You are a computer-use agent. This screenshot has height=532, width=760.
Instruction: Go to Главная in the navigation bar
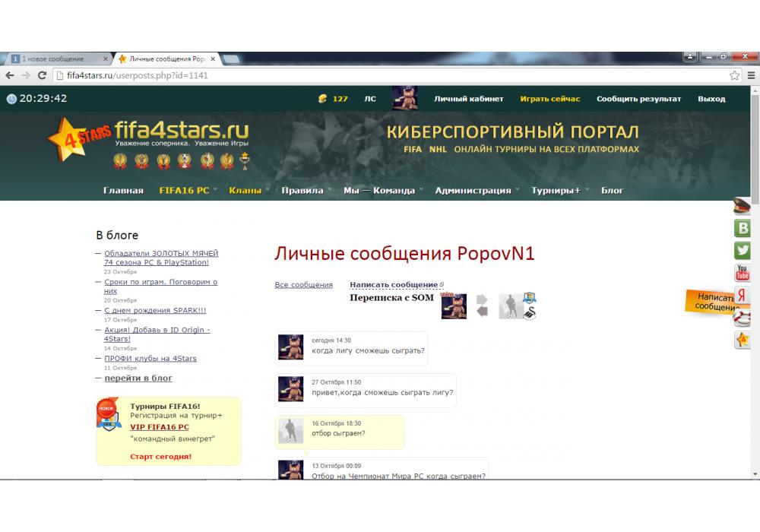123,190
